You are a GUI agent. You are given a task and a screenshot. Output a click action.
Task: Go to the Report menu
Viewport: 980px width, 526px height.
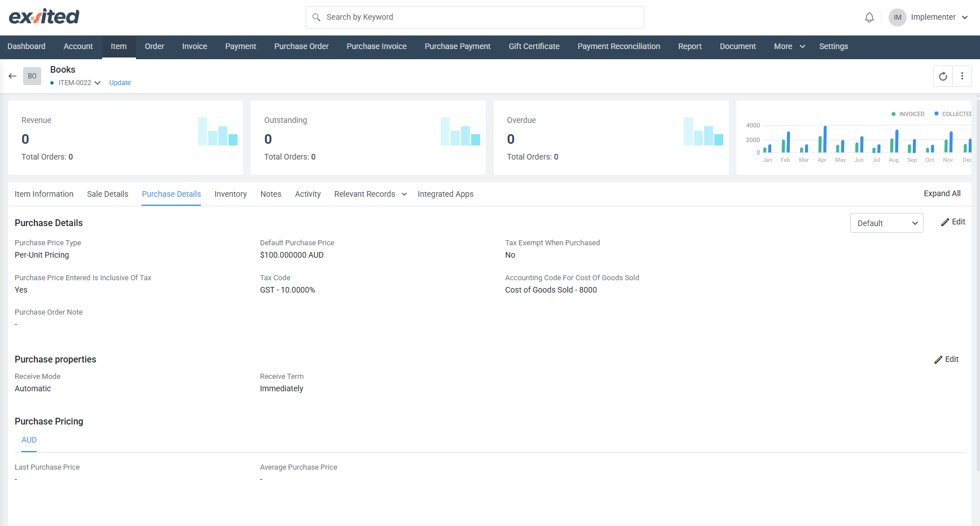coord(690,46)
